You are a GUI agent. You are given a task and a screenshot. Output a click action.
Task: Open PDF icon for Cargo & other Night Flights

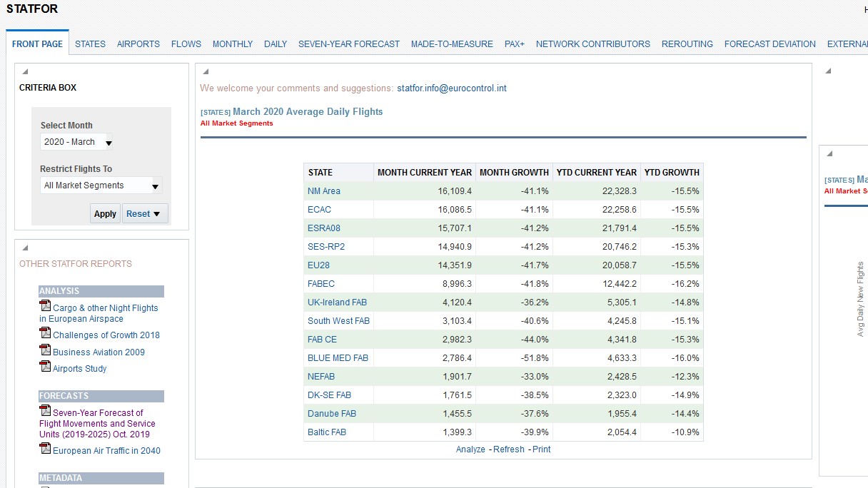click(x=45, y=306)
